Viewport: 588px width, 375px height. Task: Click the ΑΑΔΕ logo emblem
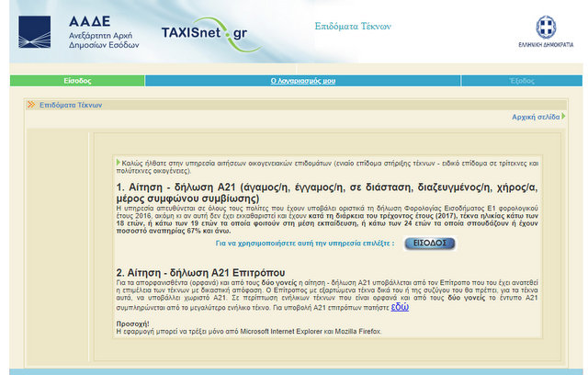34,31
